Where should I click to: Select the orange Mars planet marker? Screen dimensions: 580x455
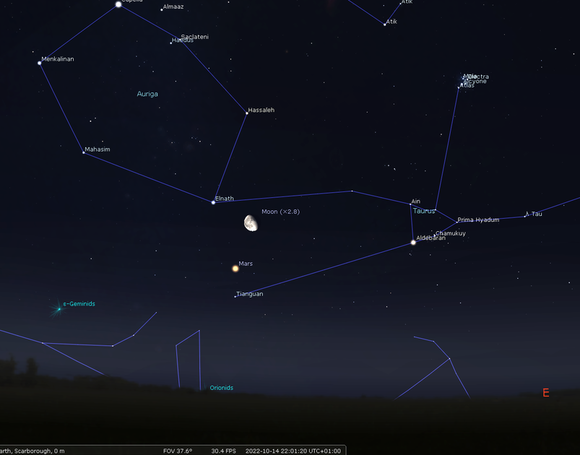(235, 269)
